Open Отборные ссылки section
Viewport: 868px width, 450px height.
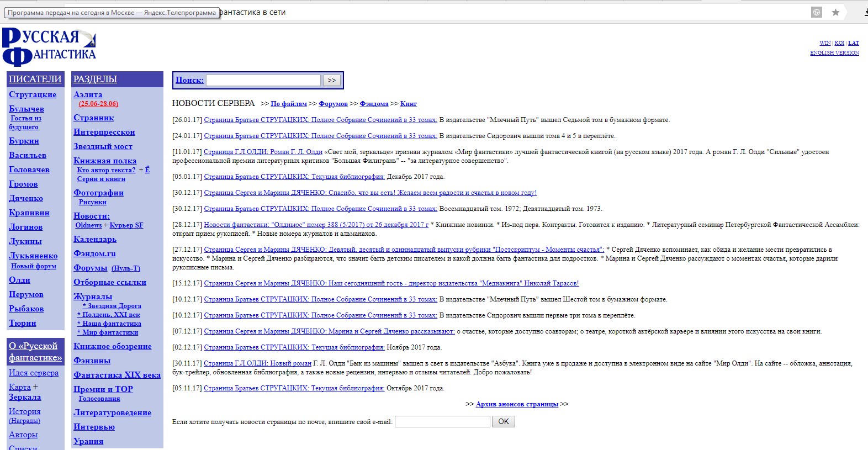pos(110,282)
